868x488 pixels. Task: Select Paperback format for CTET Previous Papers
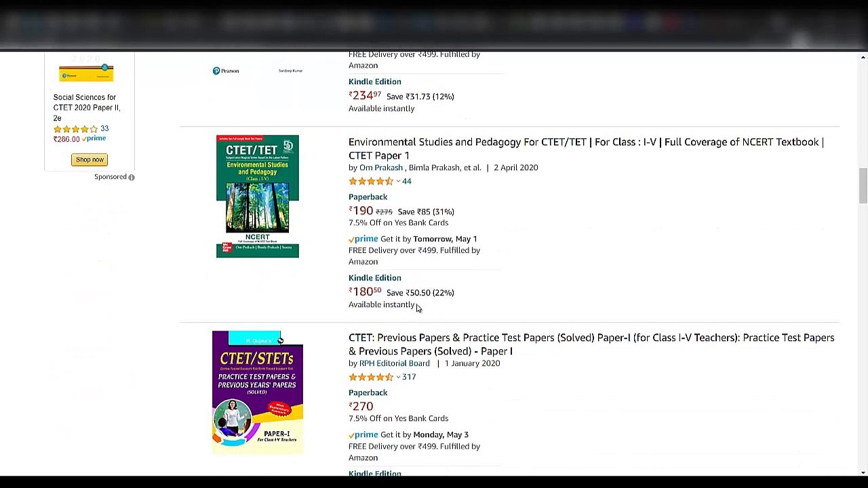368,392
